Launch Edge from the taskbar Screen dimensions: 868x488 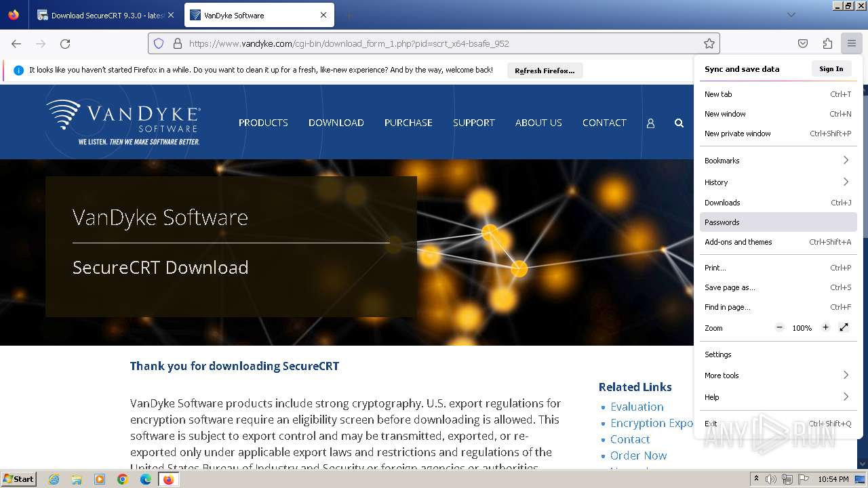[x=146, y=479]
